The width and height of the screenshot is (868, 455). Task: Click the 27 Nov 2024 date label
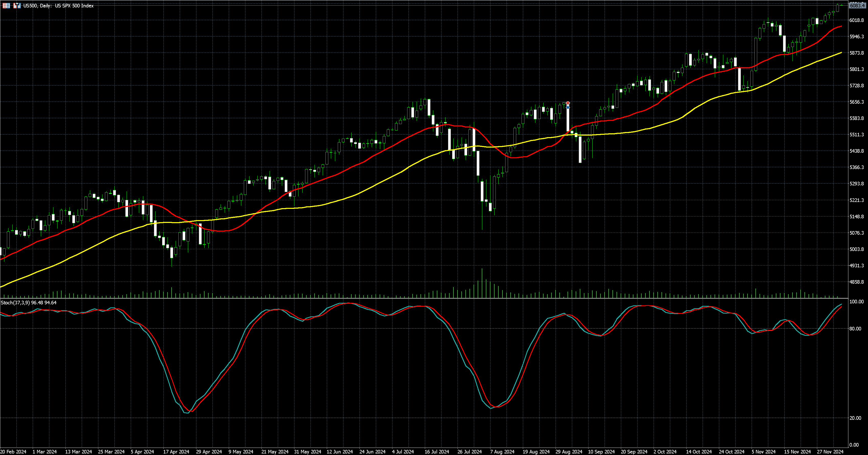[830, 452]
